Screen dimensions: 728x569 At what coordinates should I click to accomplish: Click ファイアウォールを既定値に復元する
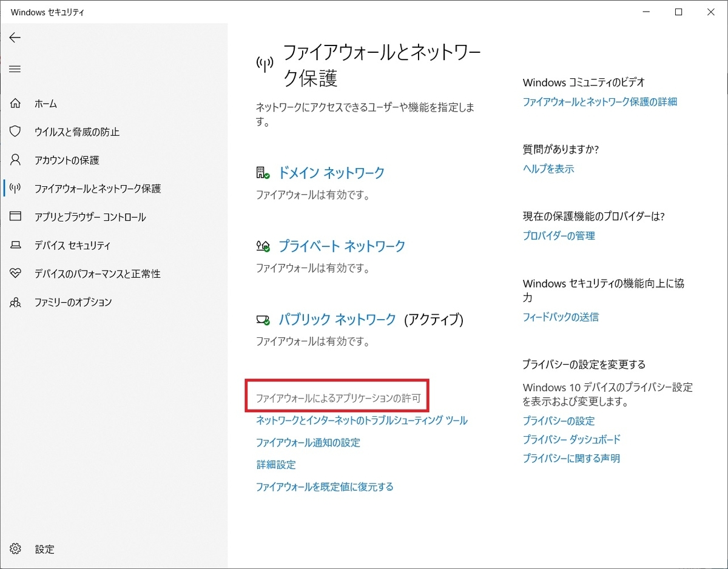pos(325,487)
